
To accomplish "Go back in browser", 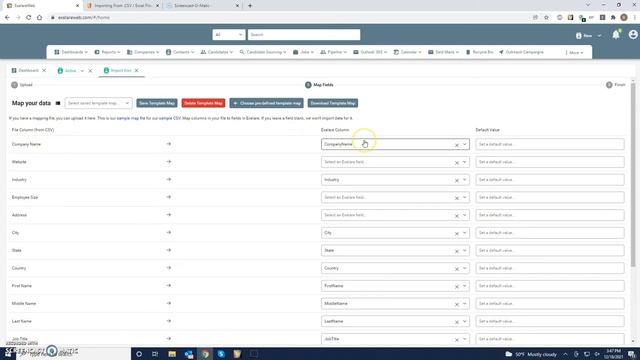I will click(x=7, y=18).
